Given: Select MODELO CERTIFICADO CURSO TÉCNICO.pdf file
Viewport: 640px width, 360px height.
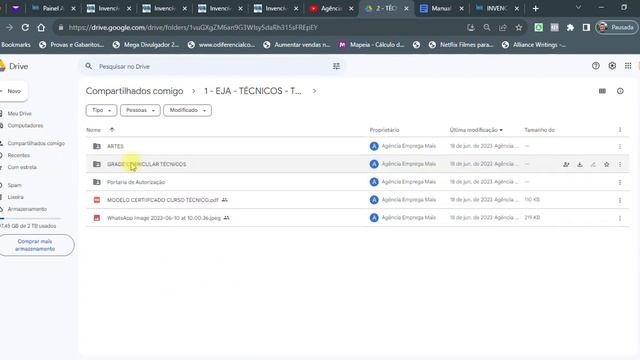Looking at the screenshot, I should click(357, 200).
